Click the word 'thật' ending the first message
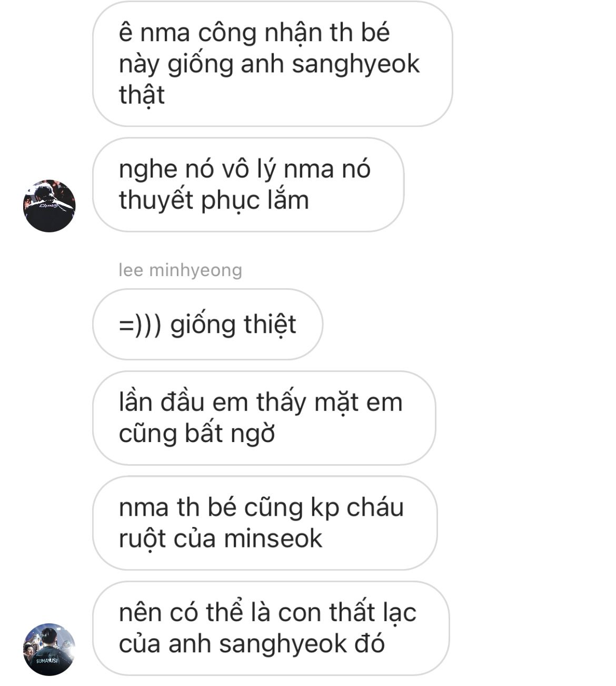The height and width of the screenshot is (686, 616). [142, 95]
